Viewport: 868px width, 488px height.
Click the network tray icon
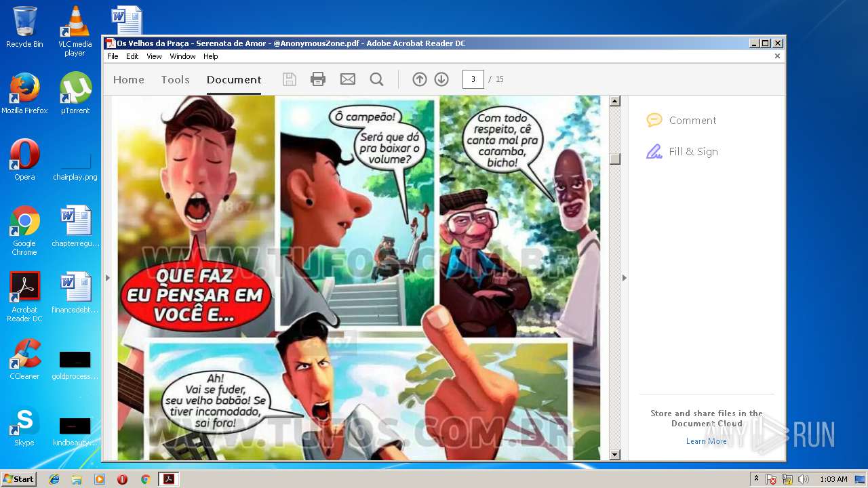tap(787, 479)
